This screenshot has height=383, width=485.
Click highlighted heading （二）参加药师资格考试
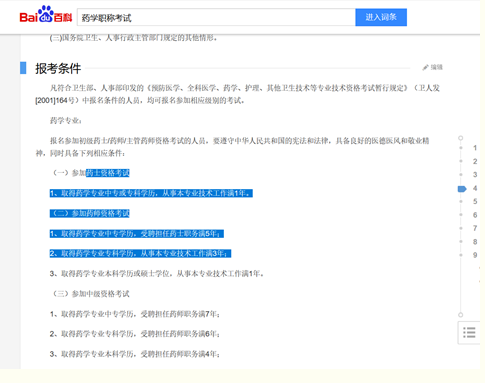90,213
